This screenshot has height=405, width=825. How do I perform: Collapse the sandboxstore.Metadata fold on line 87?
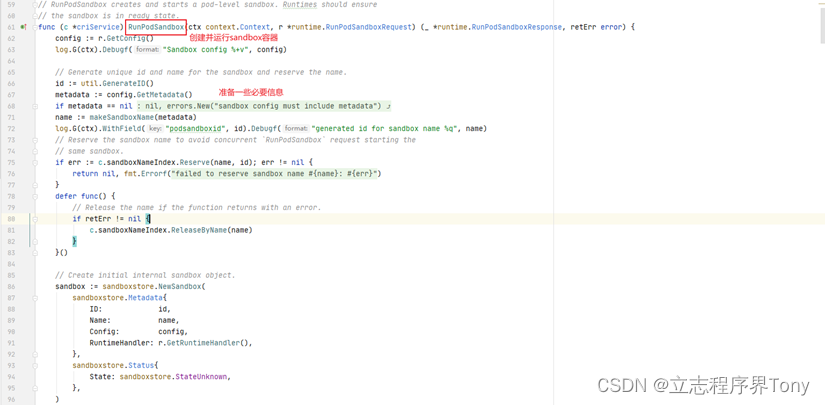coord(35,298)
